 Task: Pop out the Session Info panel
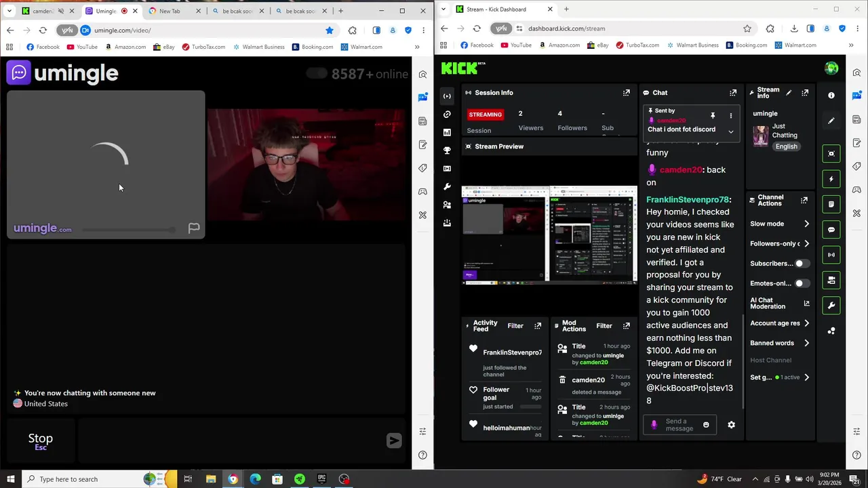(x=627, y=93)
